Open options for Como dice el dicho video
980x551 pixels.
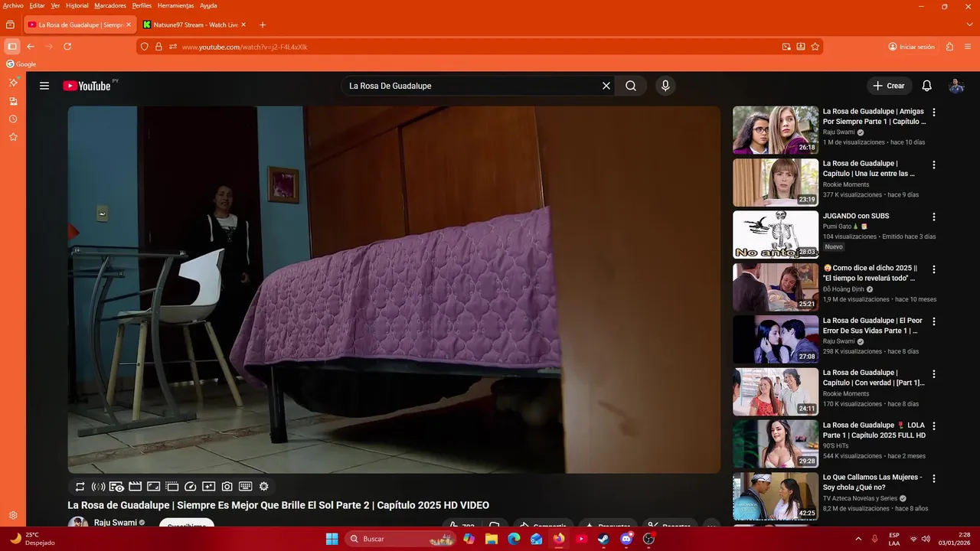pyautogui.click(x=933, y=269)
